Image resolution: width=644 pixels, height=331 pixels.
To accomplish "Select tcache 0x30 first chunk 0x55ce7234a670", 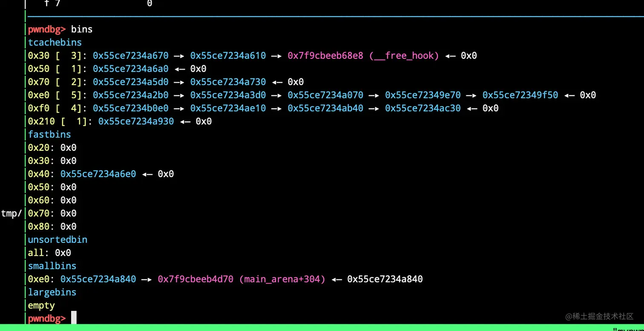I will click(131, 56).
